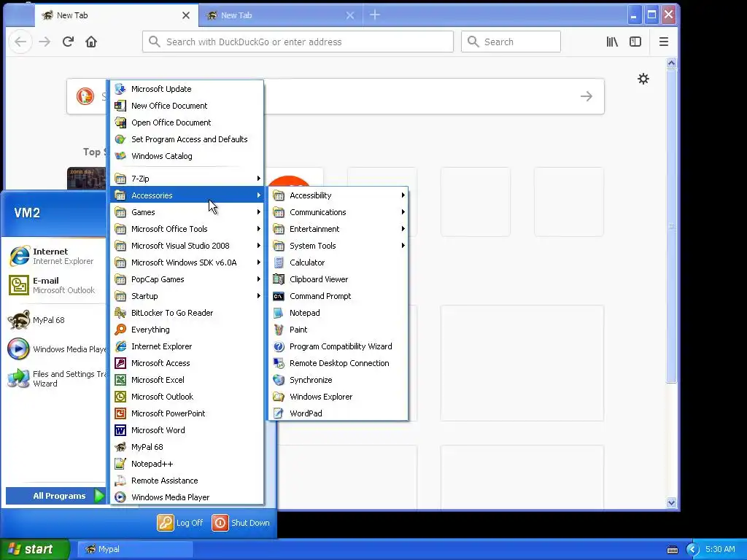The image size is (747, 560).
Task: Expand PopCap Games folder
Action: 187,279
